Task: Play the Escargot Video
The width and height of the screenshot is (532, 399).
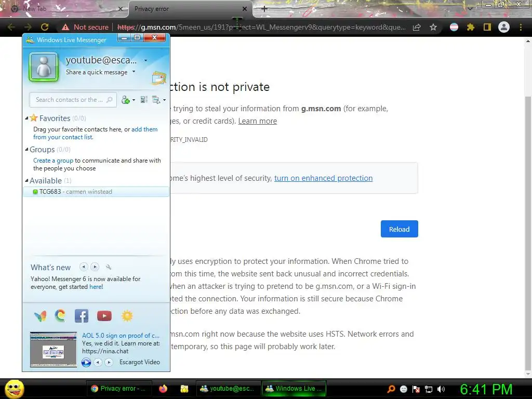Action: 86,362
